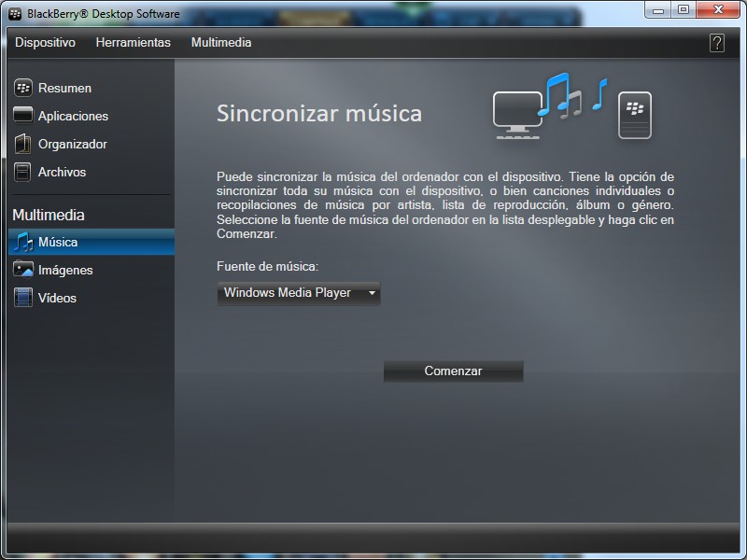Open the Multimedia menu in the menu bar
This screenshot has height=560, width=747.
tap(221, 42)
